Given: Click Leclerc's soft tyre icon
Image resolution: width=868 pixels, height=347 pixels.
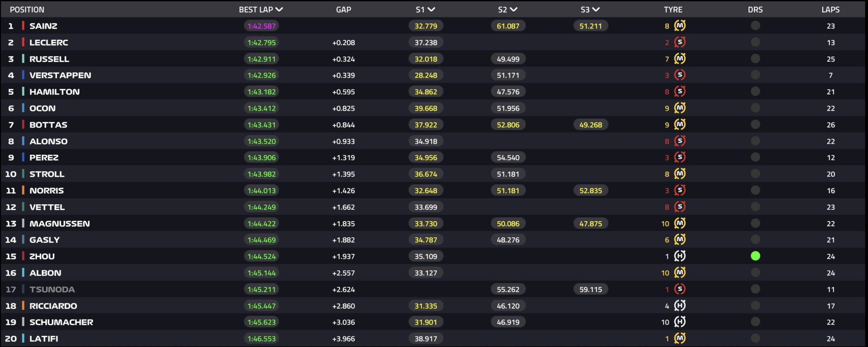Looking at the screenshot, I should tap(680, 42).
